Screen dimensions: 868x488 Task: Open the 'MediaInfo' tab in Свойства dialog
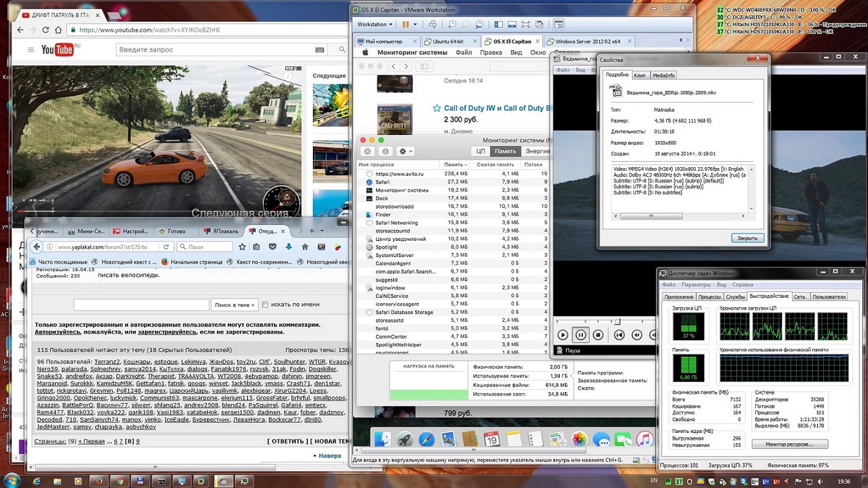coord(664,76)
